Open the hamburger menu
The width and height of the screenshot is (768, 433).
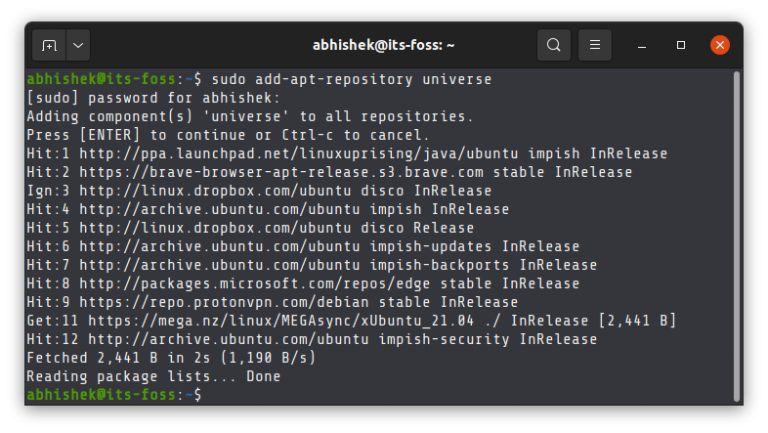click(x=594, y=45)
